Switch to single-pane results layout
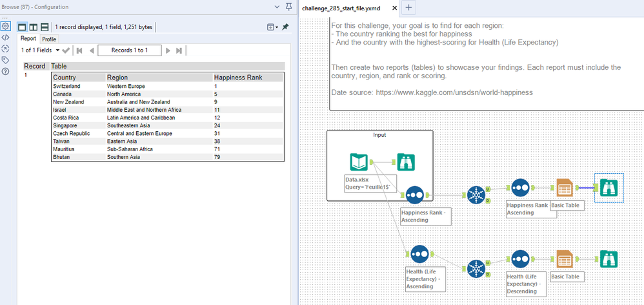The height and width of the screenshot is (305, 644). click(21, 27)
